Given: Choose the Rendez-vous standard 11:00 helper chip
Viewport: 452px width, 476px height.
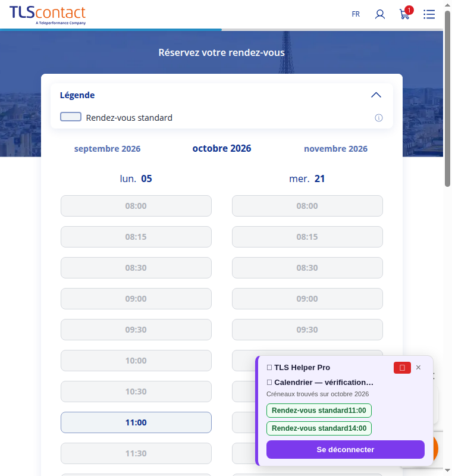Looking at the screenshot, I should point(319,411).
